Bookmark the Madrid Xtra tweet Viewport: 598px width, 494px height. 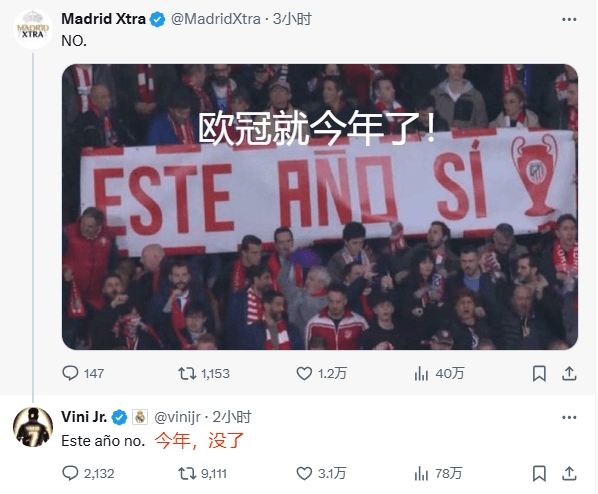tap(539, 373)
